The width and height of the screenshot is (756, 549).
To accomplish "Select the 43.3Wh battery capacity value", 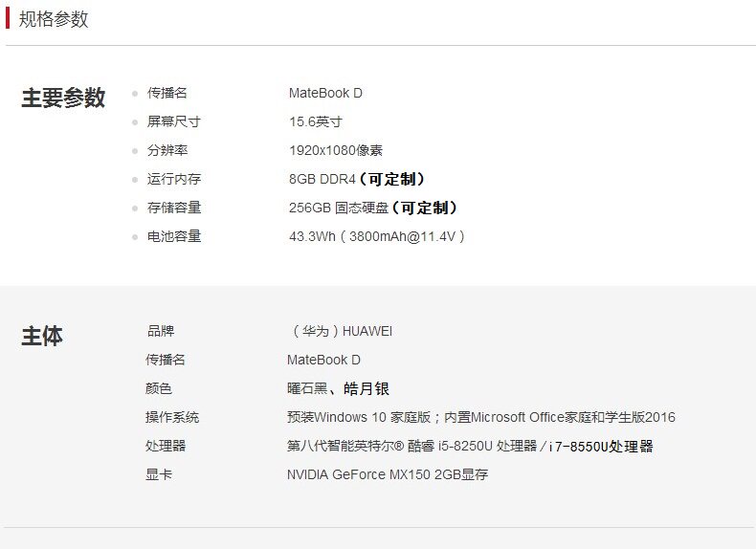I will tap(376, 236).
